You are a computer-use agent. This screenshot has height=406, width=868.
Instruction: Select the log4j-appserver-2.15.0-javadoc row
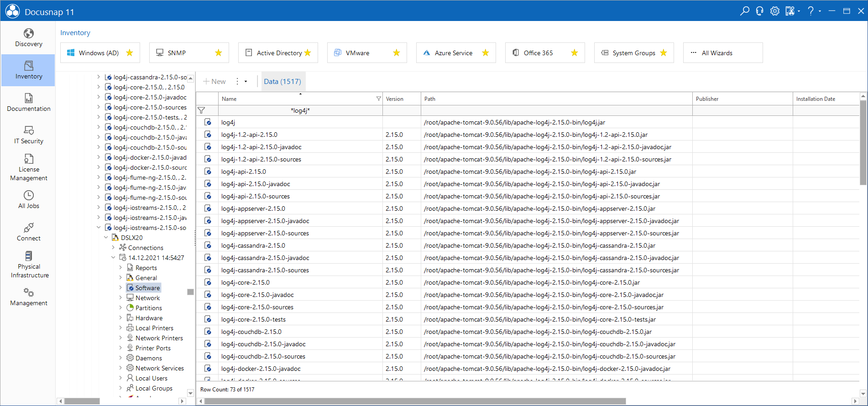pos(527,221)
